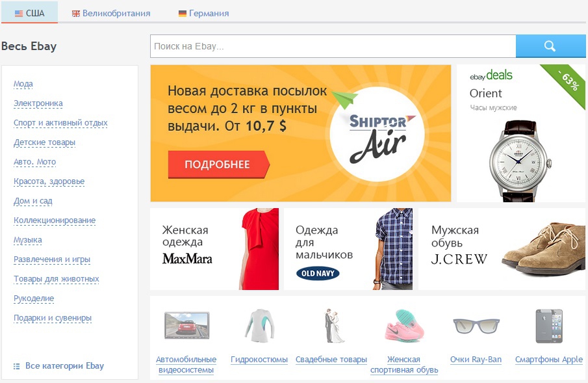
Task: Click the Смартфоны Apple link
Action: [549, 360]
